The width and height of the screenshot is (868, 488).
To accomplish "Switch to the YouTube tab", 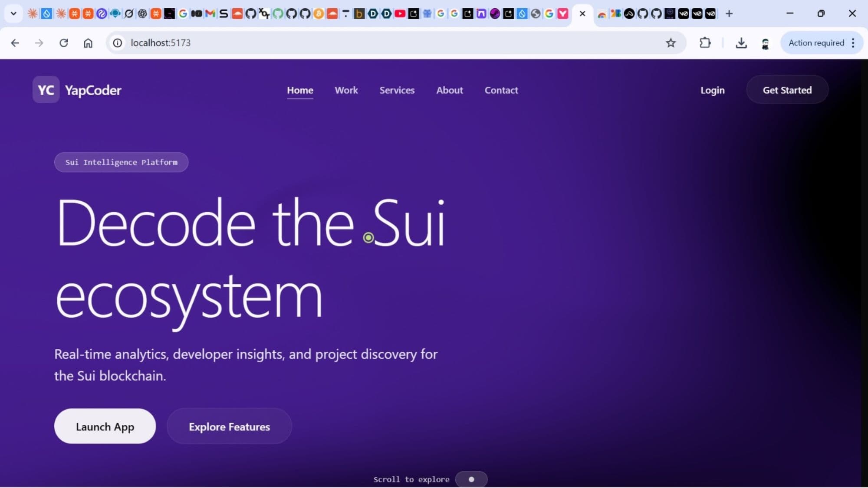I will click(x=400, y=14).
